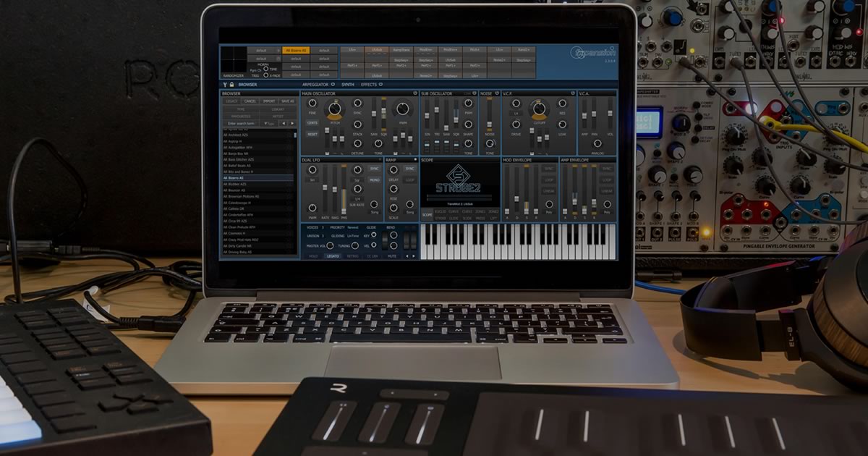Viewport: 868px width, 456px height.
Task: Click the V.C.F. Drive knob
Action: [x=516, y=124]
